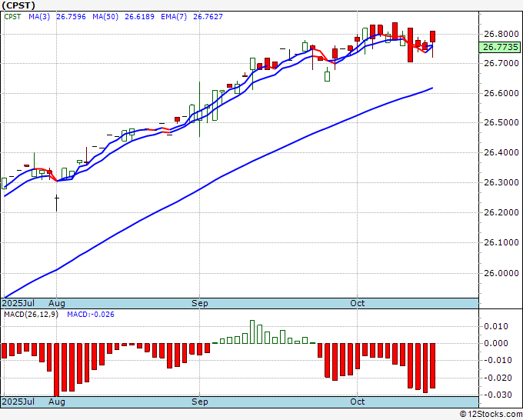This screenshot has height=420, width=523.
Task: Select the CPST legend label
Action: pos(12,17)
